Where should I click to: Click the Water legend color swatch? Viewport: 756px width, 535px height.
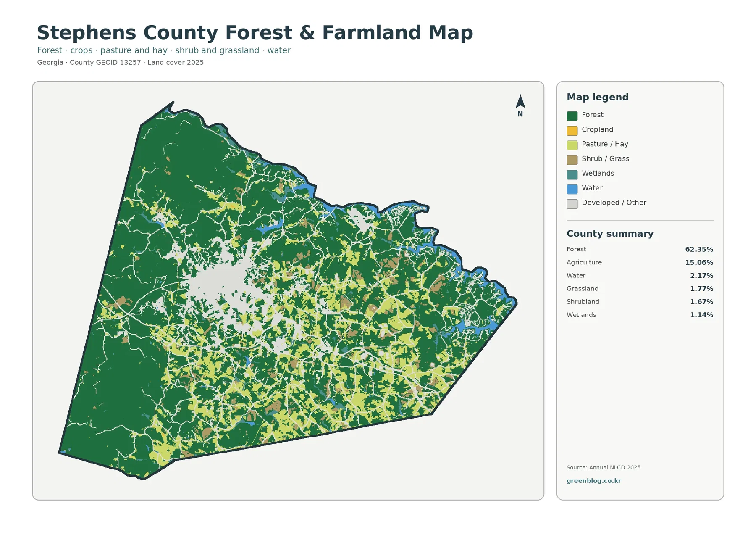[572, 189]
